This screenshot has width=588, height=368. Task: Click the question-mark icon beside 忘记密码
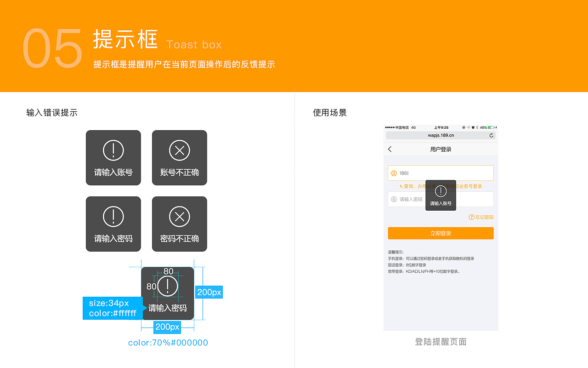click(471, 217)
